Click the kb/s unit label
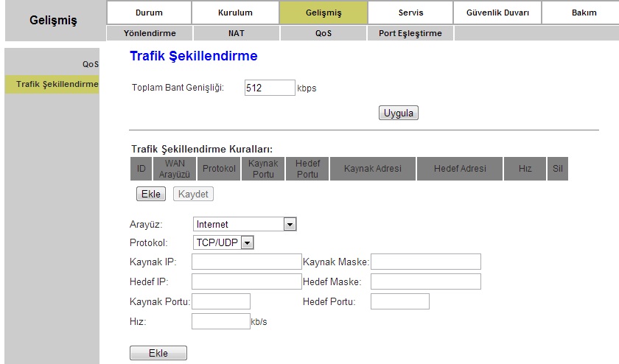This screenshot has height=364, width=619. tap(259, 322)
